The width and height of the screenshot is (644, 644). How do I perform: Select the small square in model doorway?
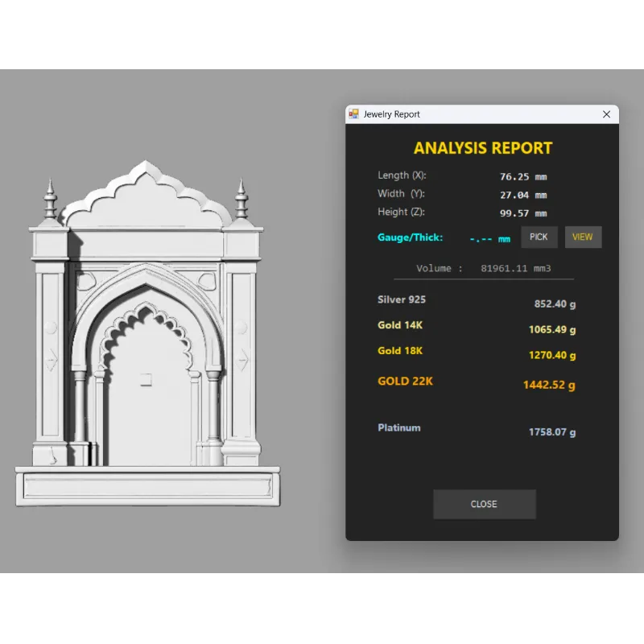click(x=147, y=379)
